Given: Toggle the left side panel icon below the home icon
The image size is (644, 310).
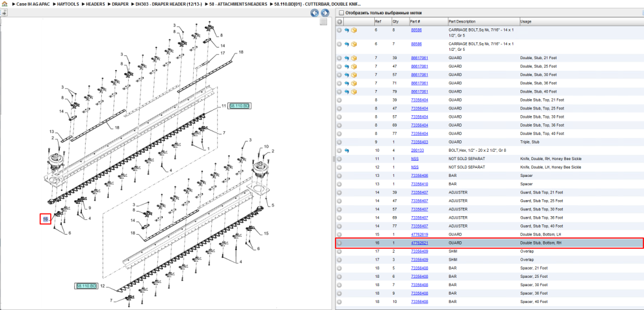Looking at the screenshot, I should pos(4,13).
